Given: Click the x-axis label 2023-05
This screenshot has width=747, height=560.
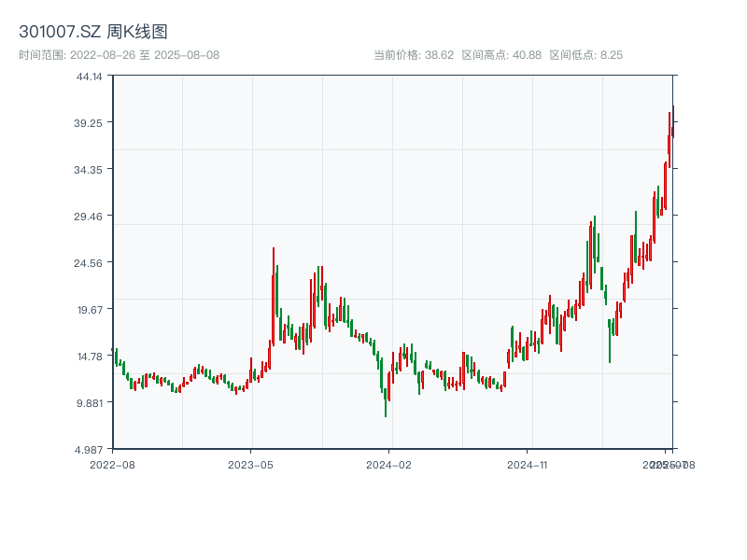Looking at the screenshot, I should tap(250, 465).
